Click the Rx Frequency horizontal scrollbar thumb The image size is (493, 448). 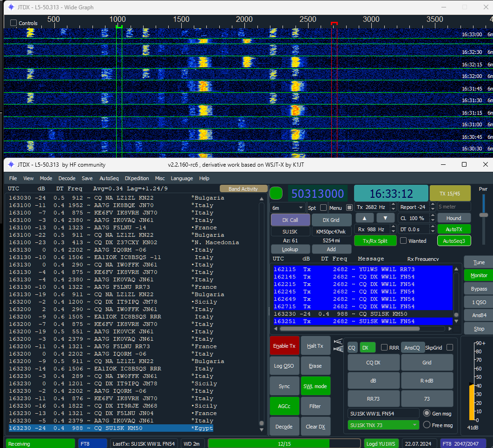[x=349, y=329]
